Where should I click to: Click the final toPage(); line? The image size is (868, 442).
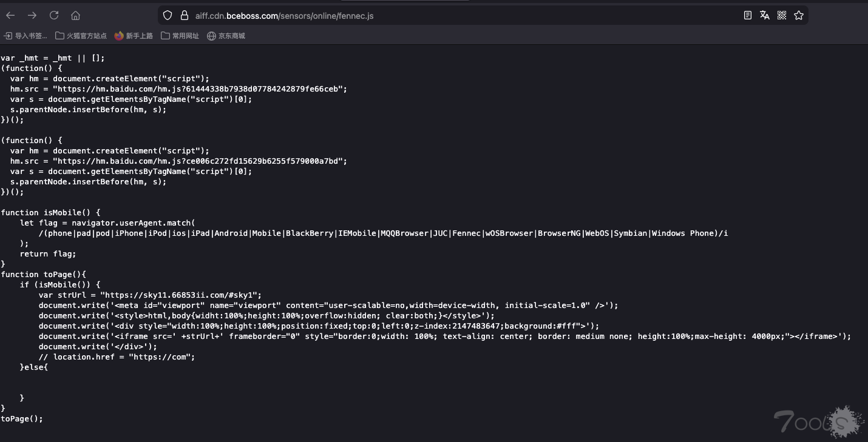pyautogui.click(x=22, y=418)
